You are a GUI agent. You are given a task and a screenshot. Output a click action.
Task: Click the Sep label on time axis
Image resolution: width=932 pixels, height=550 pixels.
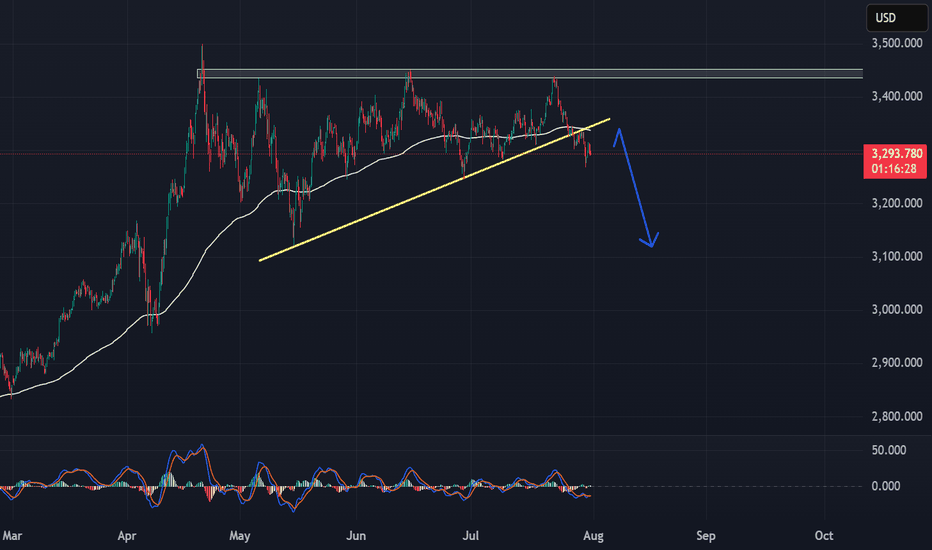point(706,536)
